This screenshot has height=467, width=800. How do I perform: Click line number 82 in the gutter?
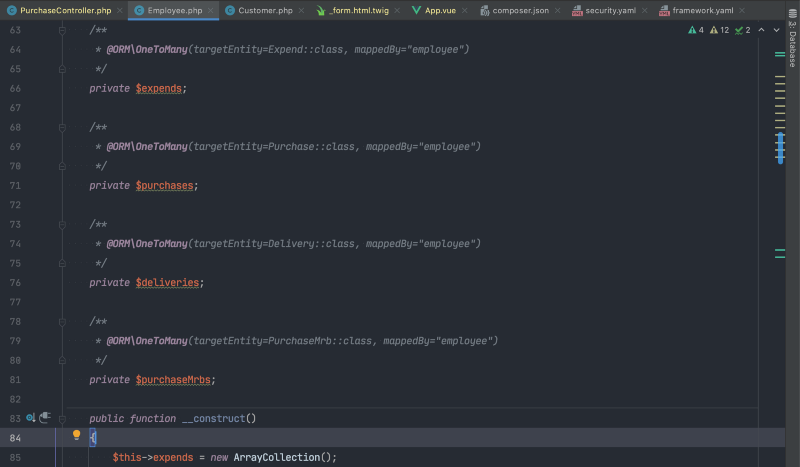15,399
